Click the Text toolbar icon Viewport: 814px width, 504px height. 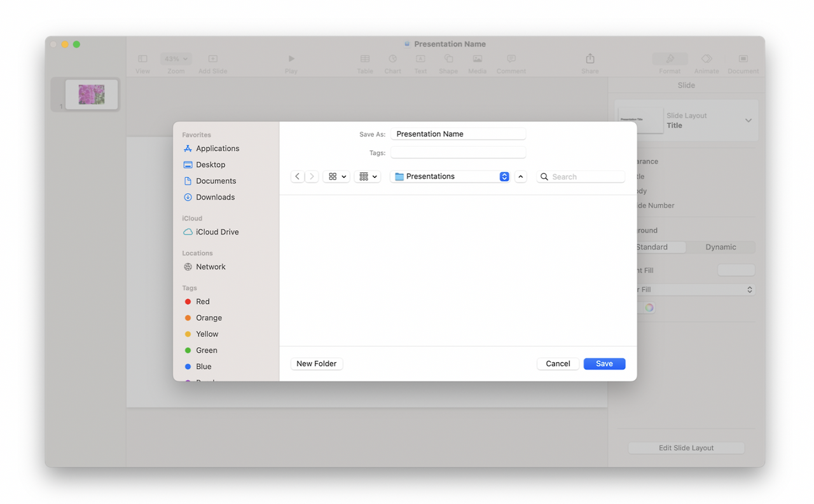click(x=420, y=58)
